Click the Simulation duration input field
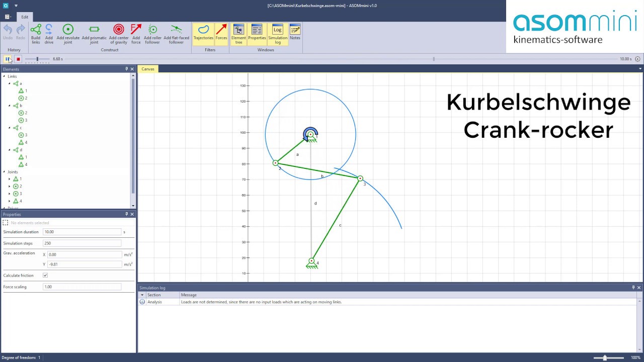The image size is (644, 362). point(82,232)
